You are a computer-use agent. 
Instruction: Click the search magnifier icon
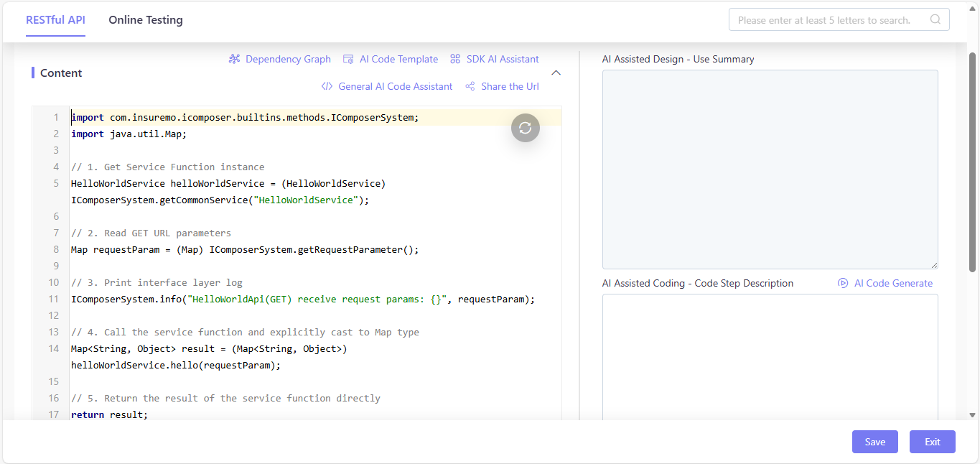[x=935, y=19]
